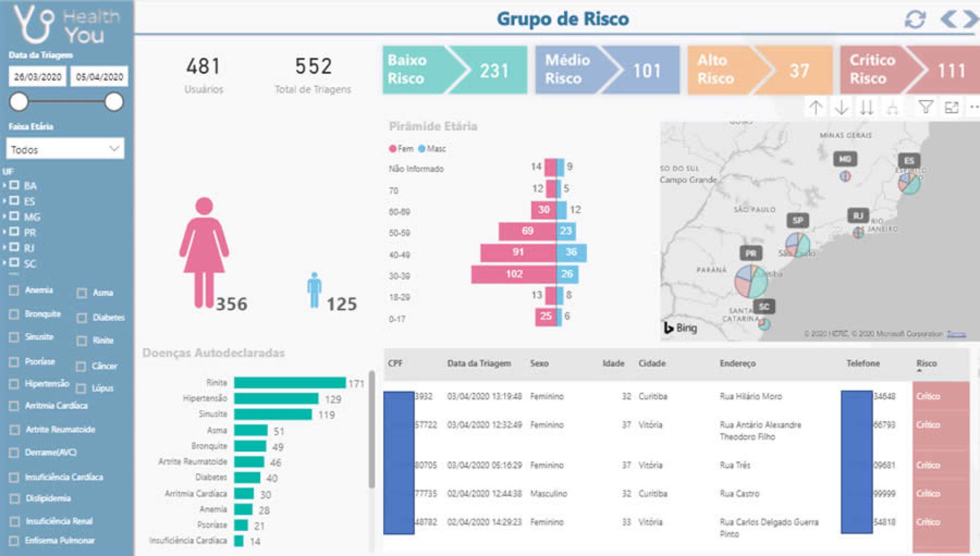Click the left date slider handle
This screenshot has width=980, height=556.
pos(19,102)
